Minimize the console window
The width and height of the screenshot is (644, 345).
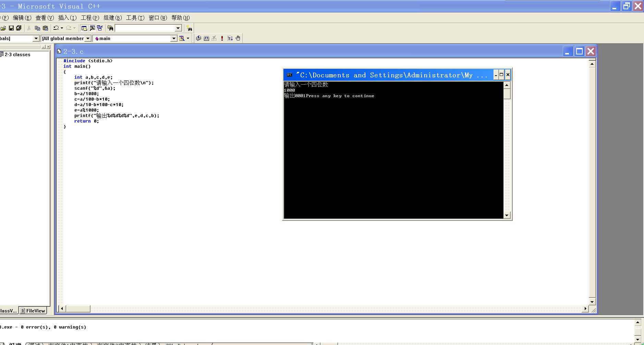click(496, 75)
